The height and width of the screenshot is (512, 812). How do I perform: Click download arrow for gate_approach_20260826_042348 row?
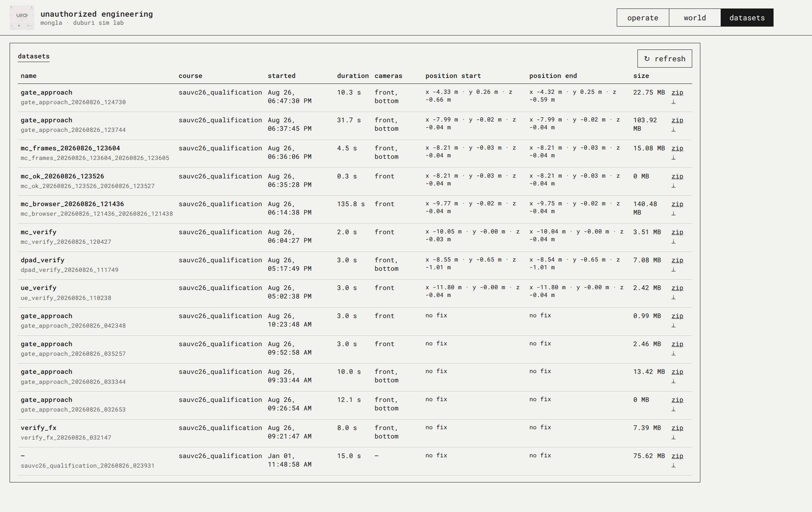click(x=673, y=325)
